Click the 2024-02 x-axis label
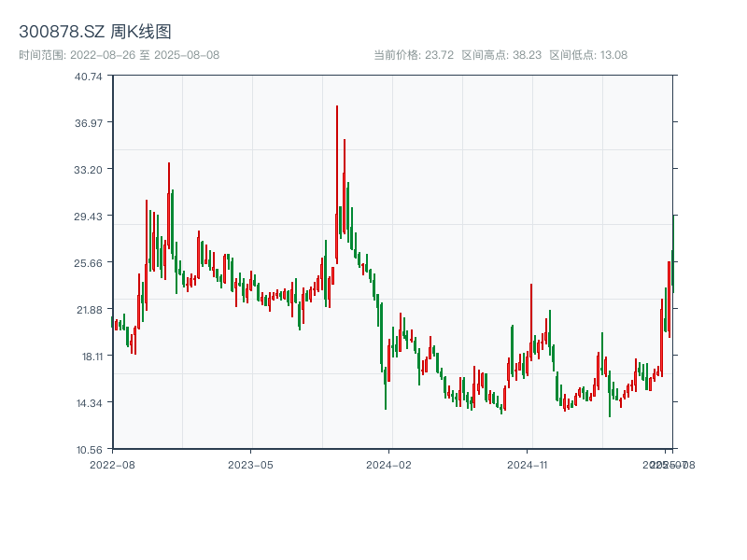This screenshot has height=560, width=747. tap(388, 465)
